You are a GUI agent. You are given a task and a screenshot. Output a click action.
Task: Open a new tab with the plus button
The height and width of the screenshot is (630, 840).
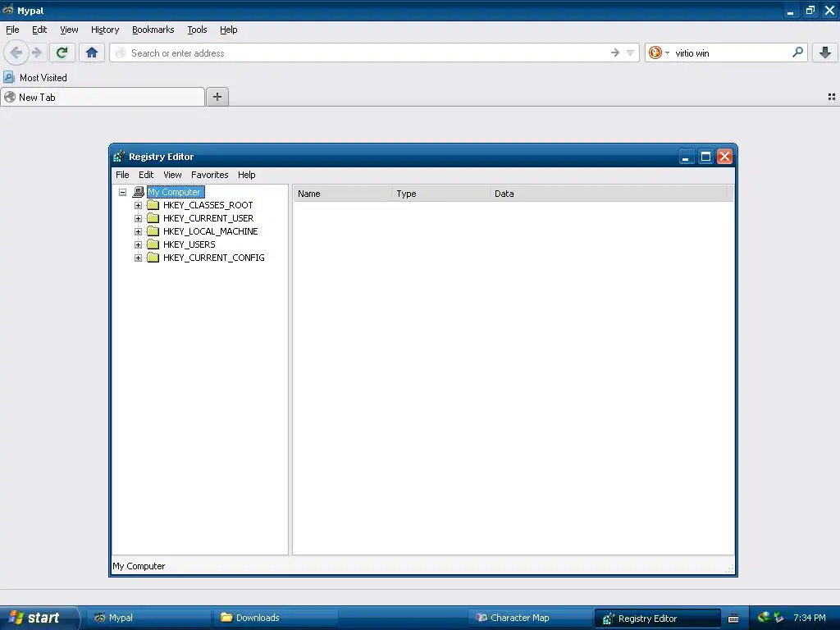217,97
